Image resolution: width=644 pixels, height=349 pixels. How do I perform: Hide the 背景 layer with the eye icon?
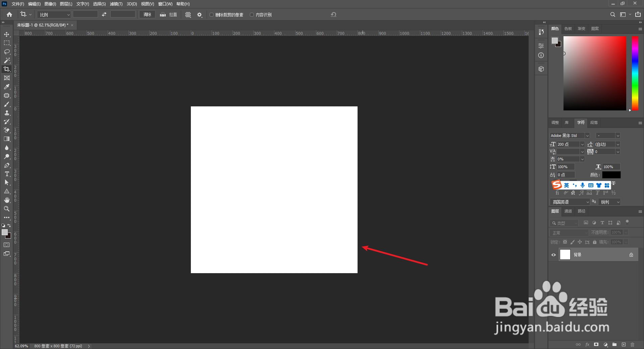553,255
